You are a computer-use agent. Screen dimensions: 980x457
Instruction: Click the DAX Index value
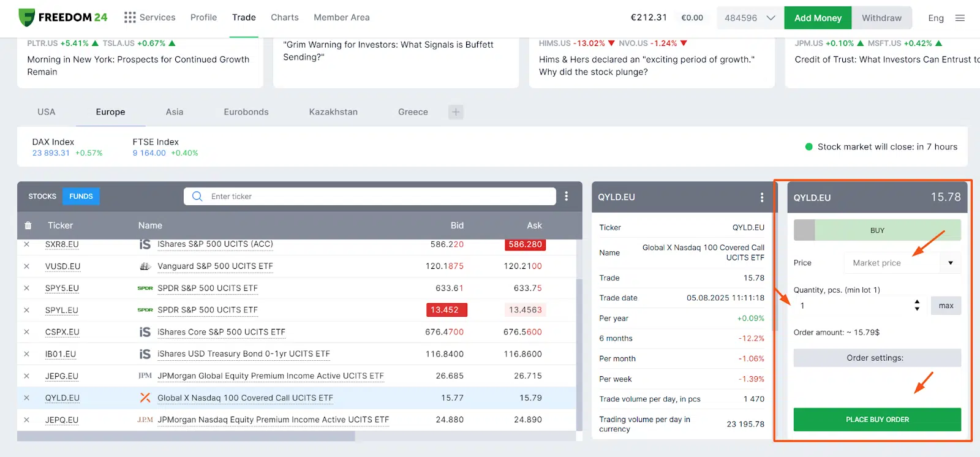(x=51, y=153)
